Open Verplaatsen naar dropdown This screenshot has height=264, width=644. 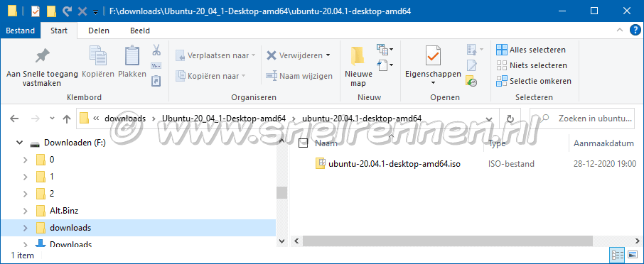215,55
